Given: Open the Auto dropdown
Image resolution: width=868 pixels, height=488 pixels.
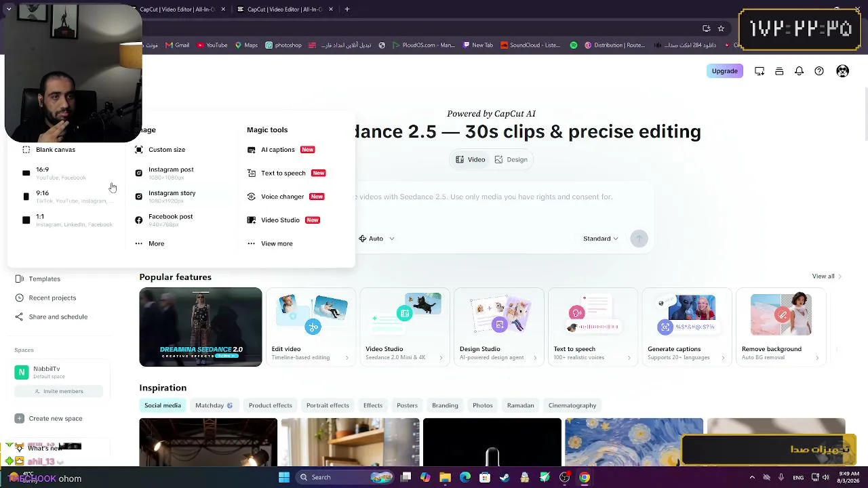Looking at the screenshot, I should (376, 239).
